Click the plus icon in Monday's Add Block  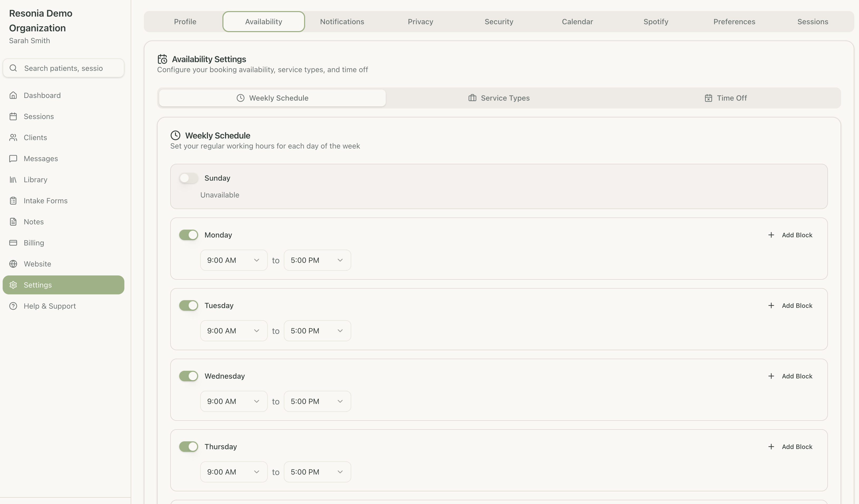pos(771,235)
